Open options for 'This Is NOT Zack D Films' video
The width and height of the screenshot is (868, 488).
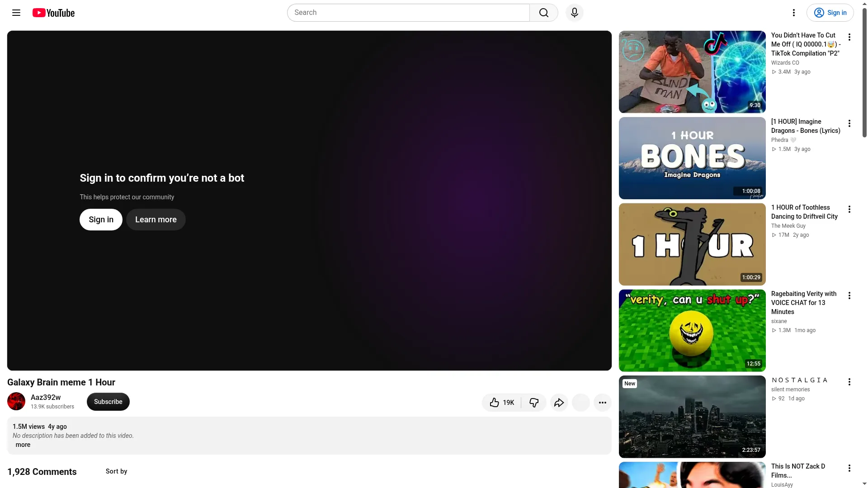[849, 468]
